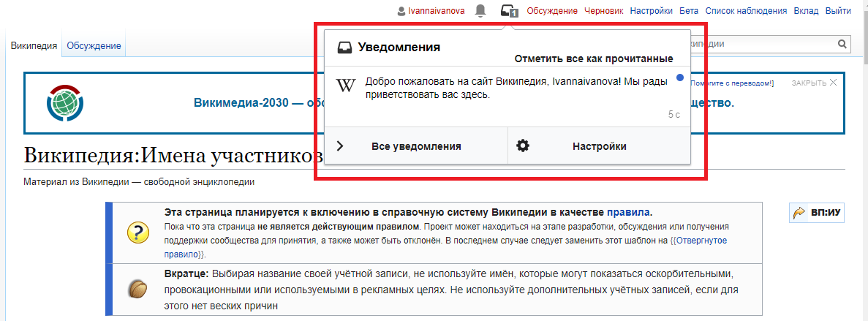
Task: Open the Черновик link in top bar
Action: pos(604,11)
